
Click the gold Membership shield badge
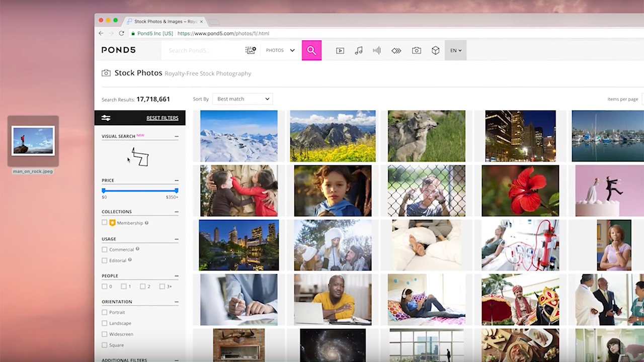point(112,223)
